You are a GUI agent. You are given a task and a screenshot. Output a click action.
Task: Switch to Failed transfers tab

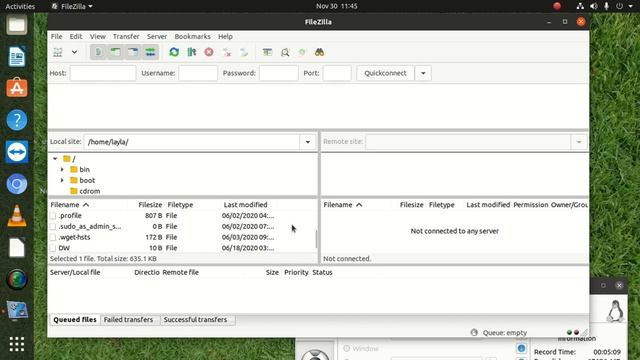coord(128,320)
